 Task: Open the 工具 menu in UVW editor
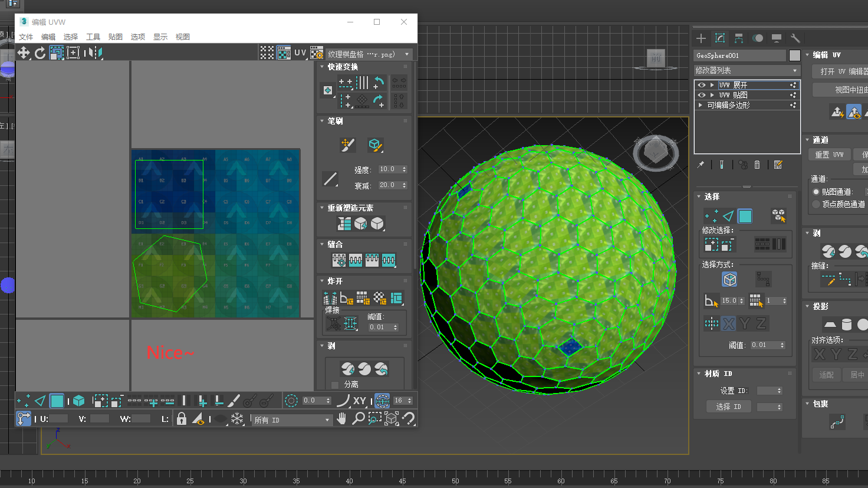click(93, 37)
